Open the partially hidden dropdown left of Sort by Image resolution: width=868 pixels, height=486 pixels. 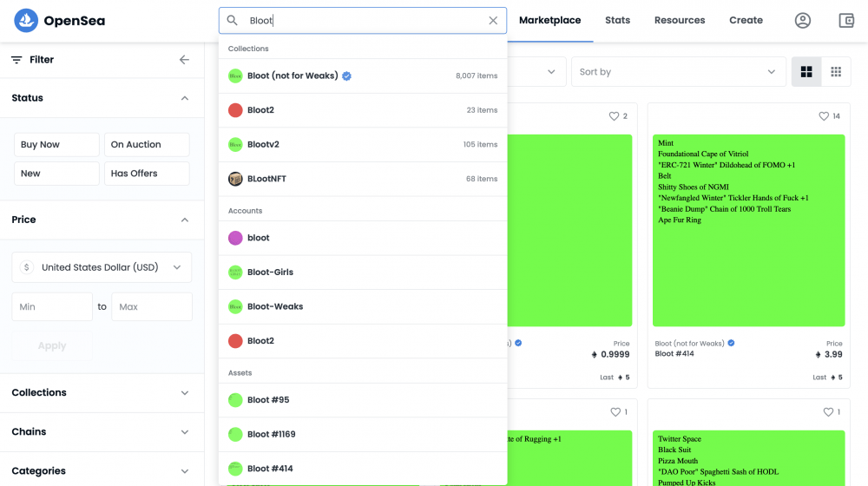536,72
